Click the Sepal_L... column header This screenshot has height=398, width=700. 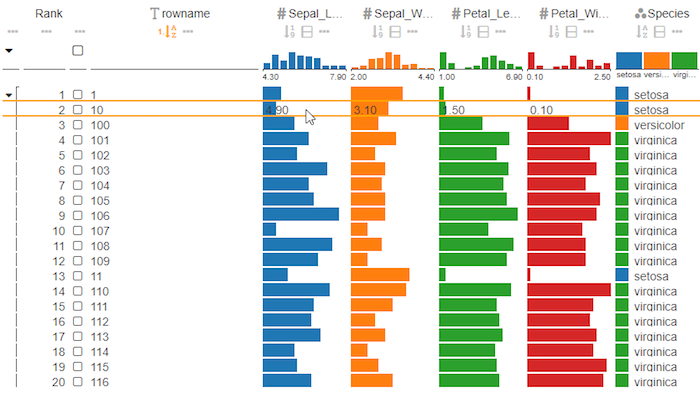click(x=309, y=14)
